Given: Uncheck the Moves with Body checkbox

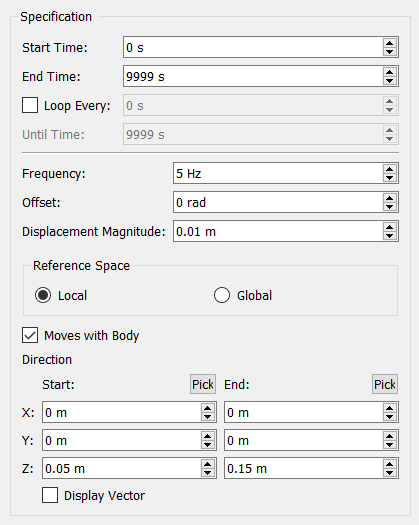Looking at the screenshot, I should tap(30, 335).
